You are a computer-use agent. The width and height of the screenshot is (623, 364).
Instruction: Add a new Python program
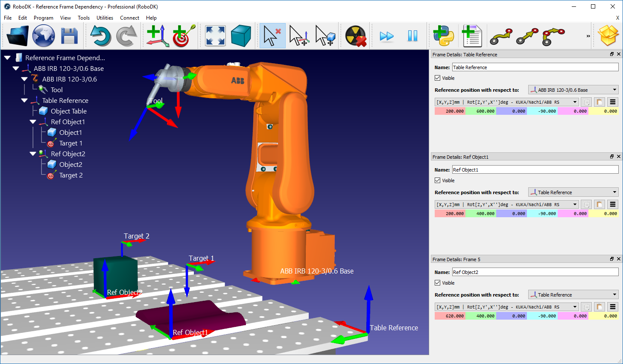(442, 36)
